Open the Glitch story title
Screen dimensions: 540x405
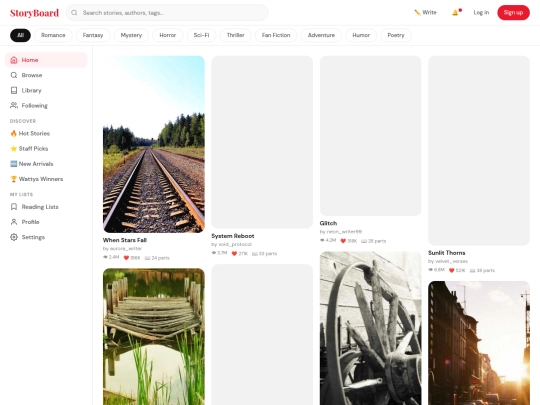click(328, 223)
